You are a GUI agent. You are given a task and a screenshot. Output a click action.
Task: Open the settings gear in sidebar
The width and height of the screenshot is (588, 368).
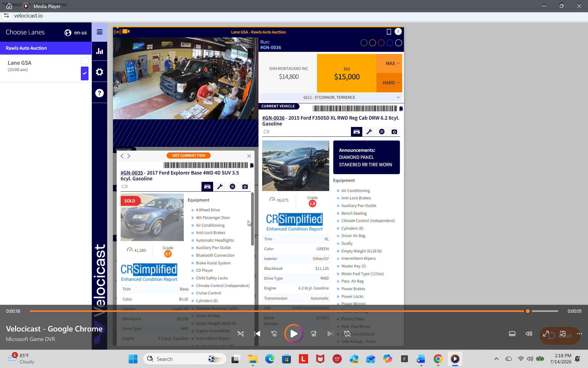click(x=100, y=72)
